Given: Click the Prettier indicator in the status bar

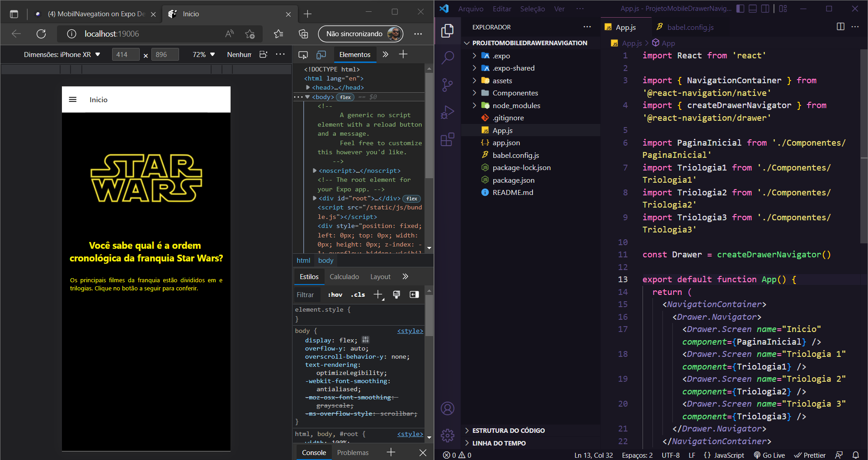Looking at the screenshot, I should click(x=810, y=455).
